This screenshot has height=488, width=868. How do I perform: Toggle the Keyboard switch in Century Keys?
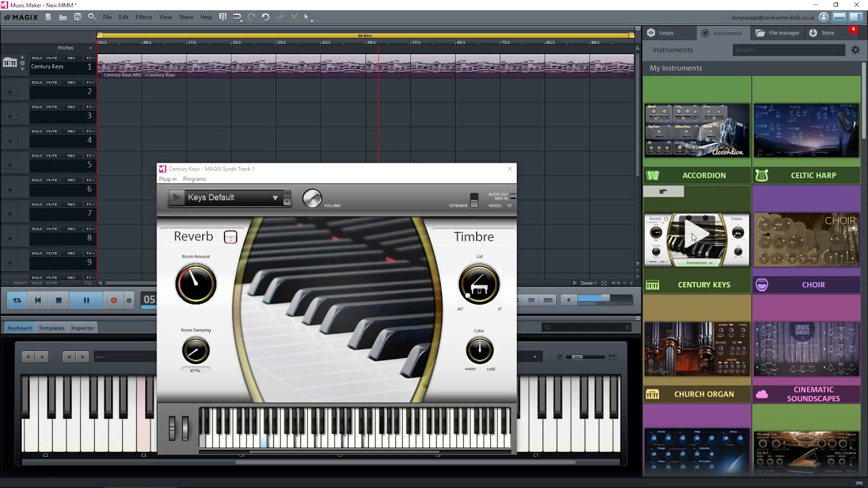(474, 201)
